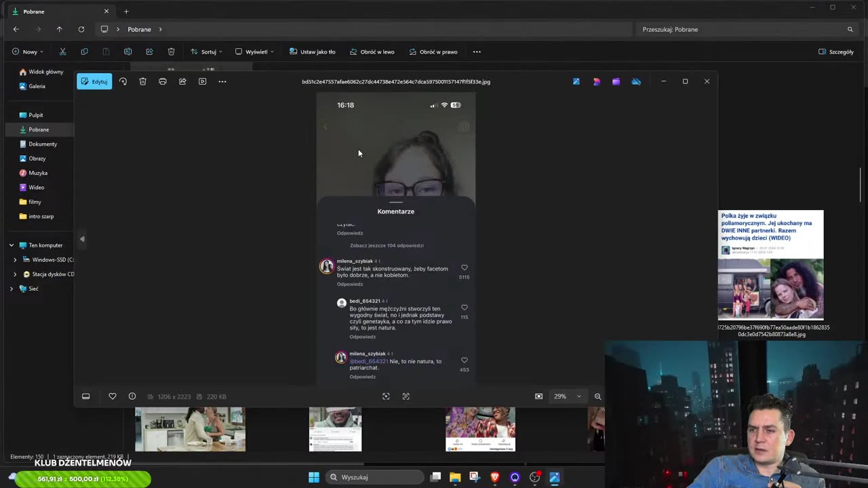Screen dimensions: 868x488
Task: Go up one folder level in Explorer
Action: click(60, 29)
